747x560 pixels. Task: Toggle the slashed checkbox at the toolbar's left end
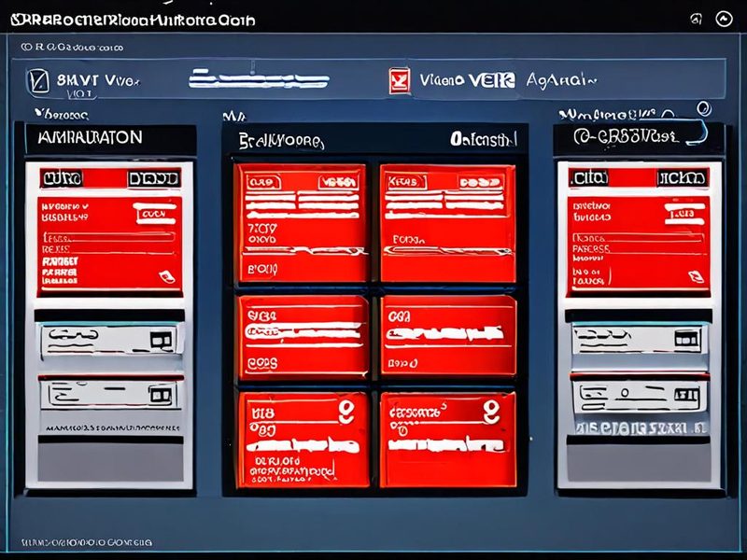(38, 81)
